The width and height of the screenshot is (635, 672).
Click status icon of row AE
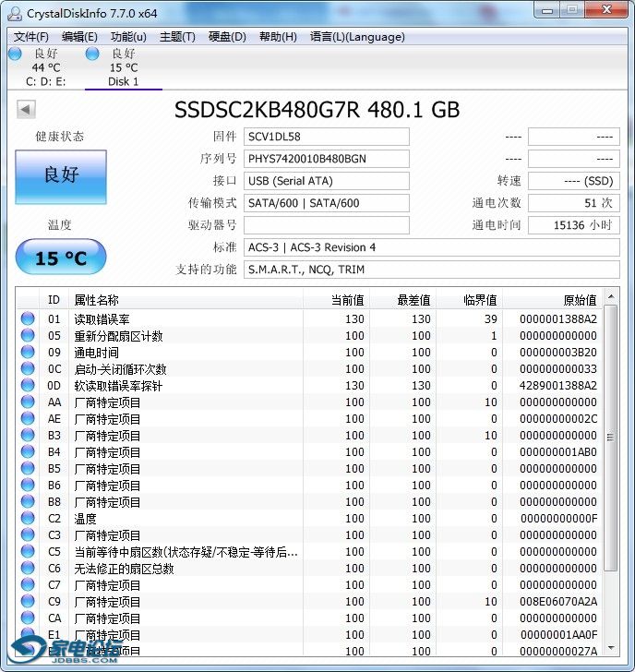(28, 418)
